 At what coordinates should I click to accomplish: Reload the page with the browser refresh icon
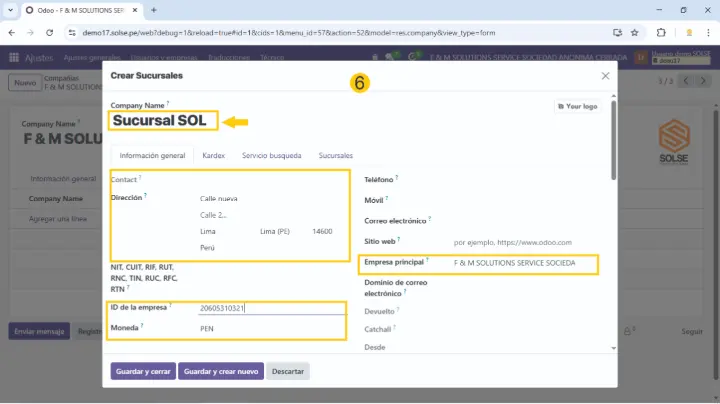tap(53, 32)
